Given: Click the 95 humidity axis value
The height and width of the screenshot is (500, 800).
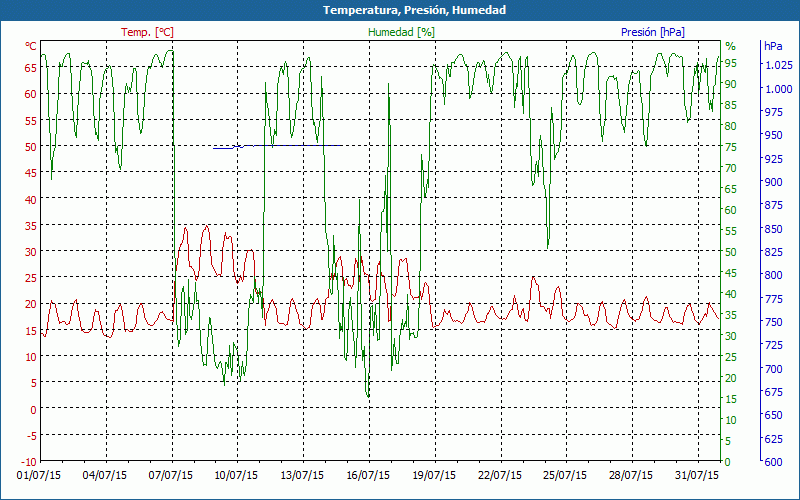Looking at the screenshot, I should click(731, 63).
